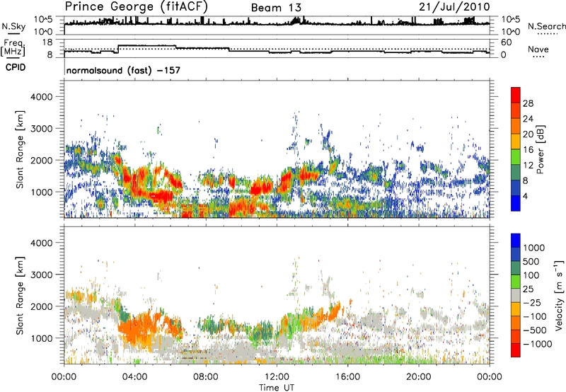
Task: Click the 'N.Sky' legend label
Action: [13, 27]
